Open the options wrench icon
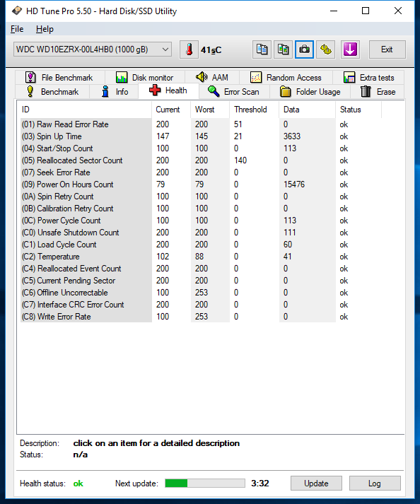Screen dimensions: 420x504 tap(325, 49)
